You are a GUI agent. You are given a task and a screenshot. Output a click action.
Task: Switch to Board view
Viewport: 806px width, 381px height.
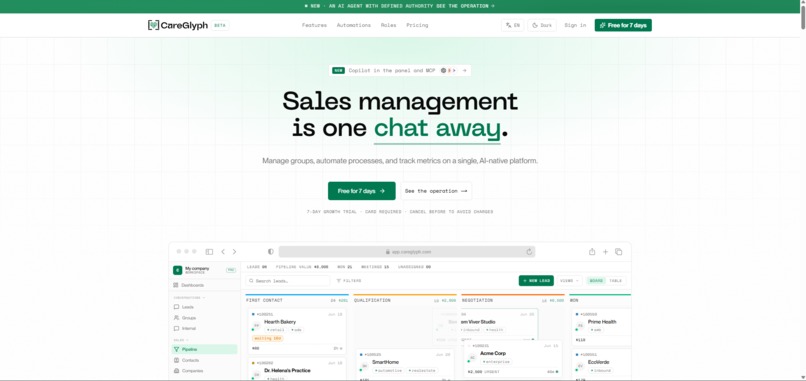[596, 281]
